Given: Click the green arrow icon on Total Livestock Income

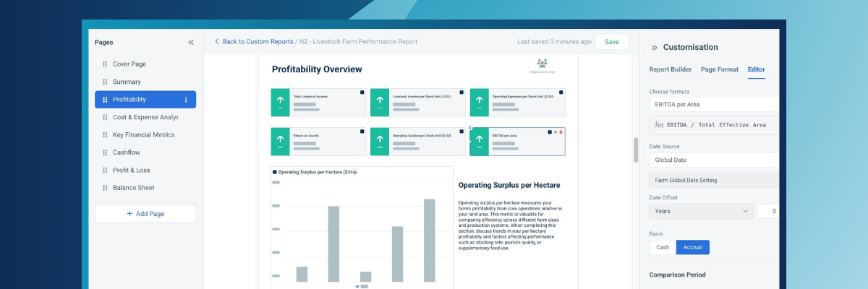Looking at the screenshot, I should click(x=280, y=103).
